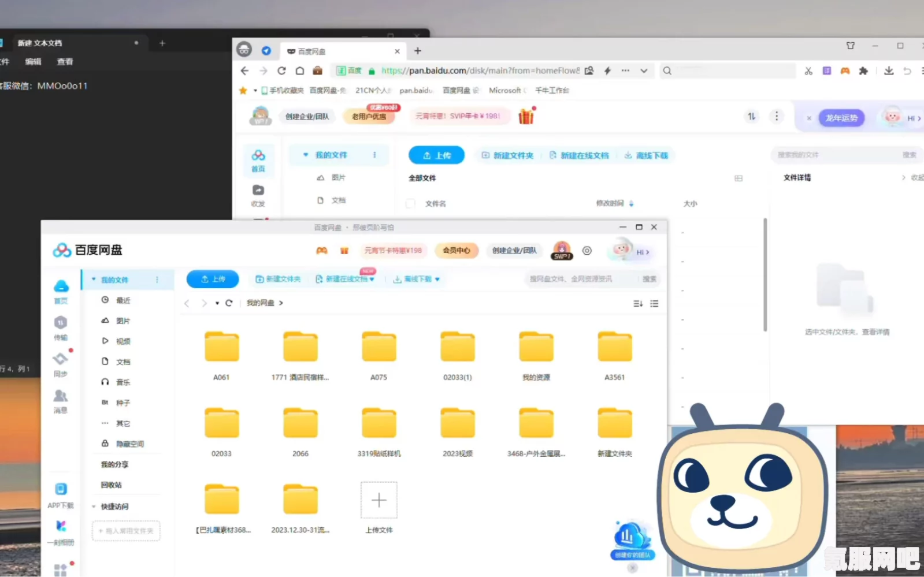Click 创建企业/团队 in client header
The height and width of the screenshot is (577, 924).
[514, 251]
